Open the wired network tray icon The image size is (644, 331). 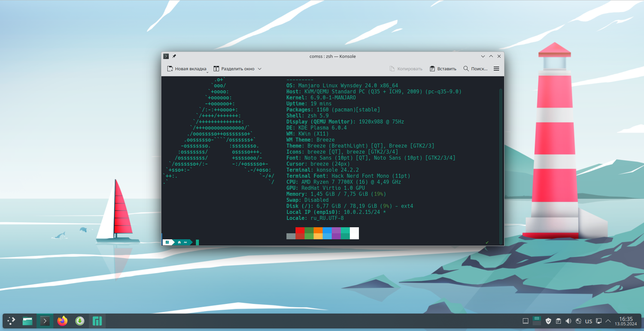point(599,321)
